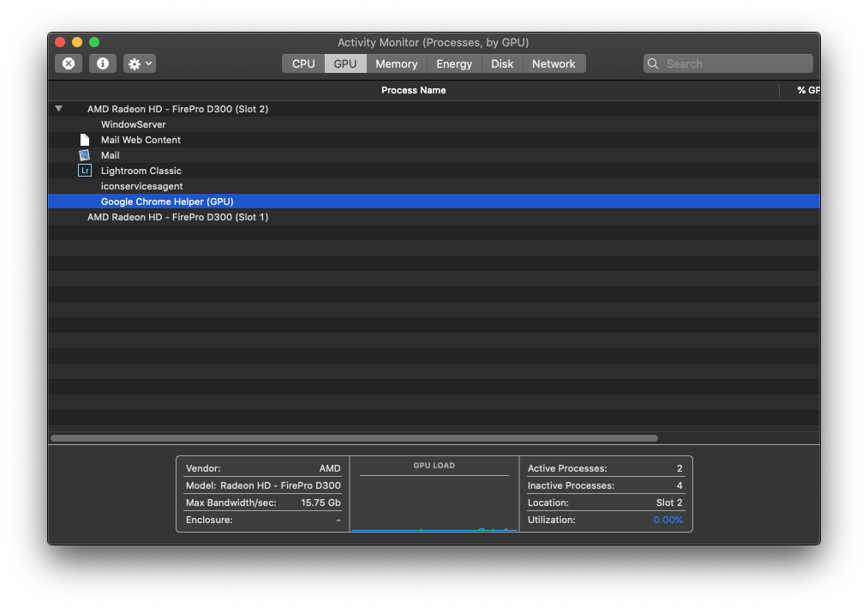Viewport: 868px width, 608px height.
Task: Click the Enclosure field row
Action: [x=263, y=520]
